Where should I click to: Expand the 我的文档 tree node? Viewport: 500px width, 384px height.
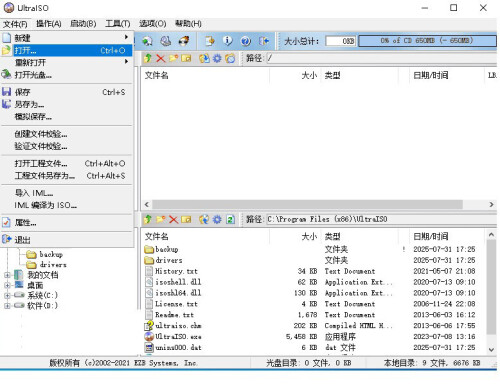point(7,275)
